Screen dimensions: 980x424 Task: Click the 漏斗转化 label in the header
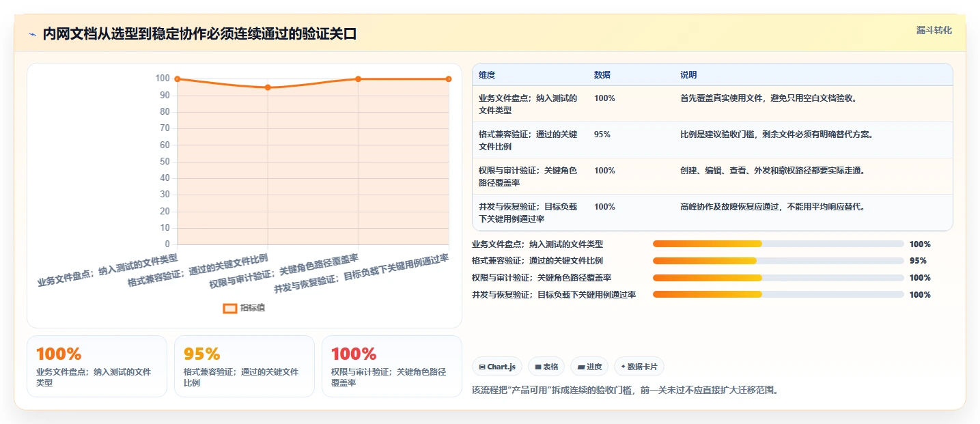click(934, 30)
